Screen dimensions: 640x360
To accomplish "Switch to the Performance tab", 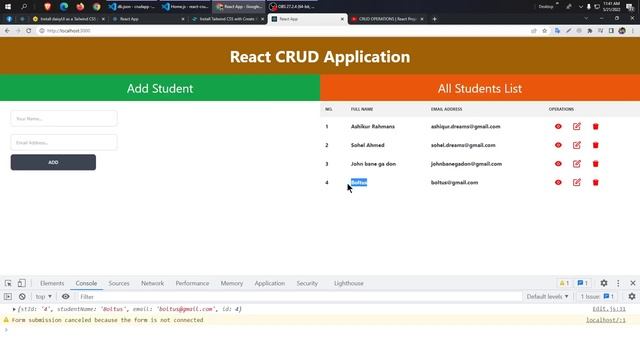I will 192,283.
